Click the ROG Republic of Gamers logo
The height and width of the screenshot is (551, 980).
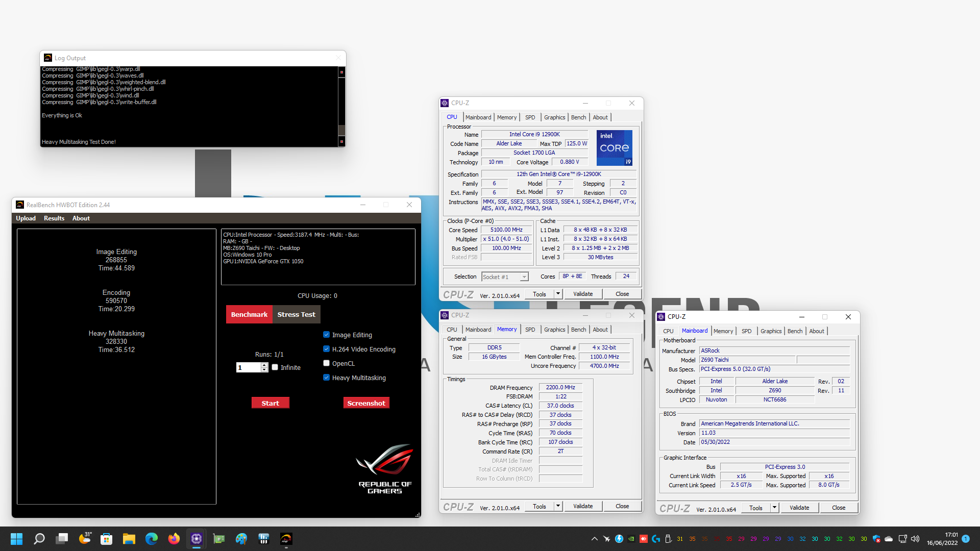point(385,468)
